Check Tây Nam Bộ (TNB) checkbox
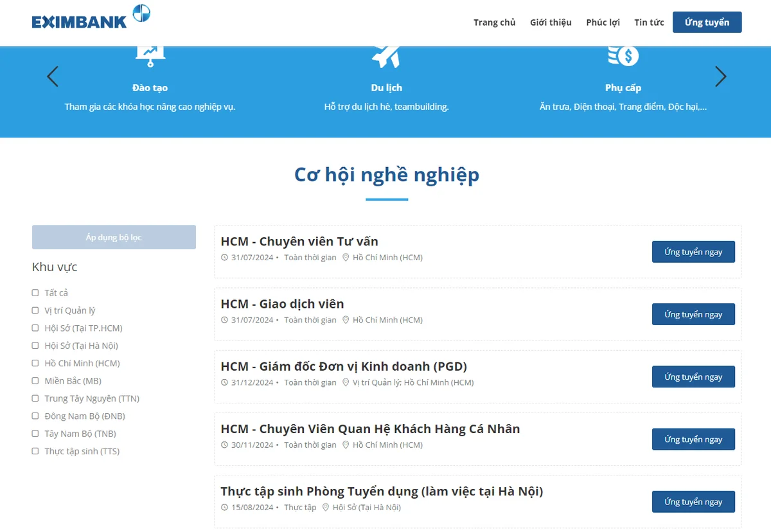The width and height of the screenshot is (771, 532). click(35, 434)
